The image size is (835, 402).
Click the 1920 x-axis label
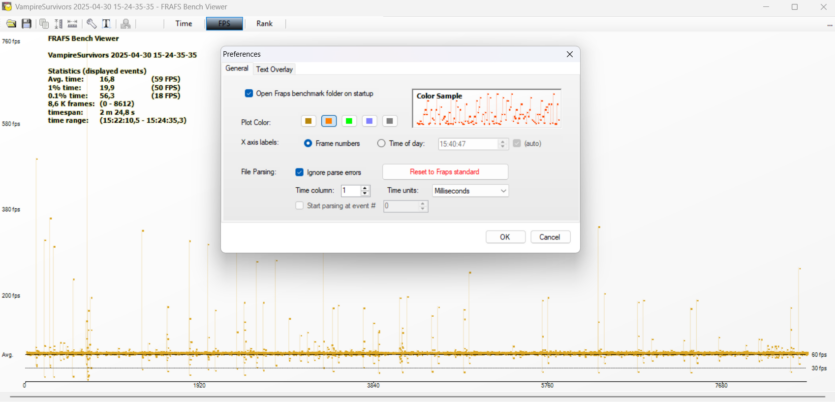click(x=199, y=385)
